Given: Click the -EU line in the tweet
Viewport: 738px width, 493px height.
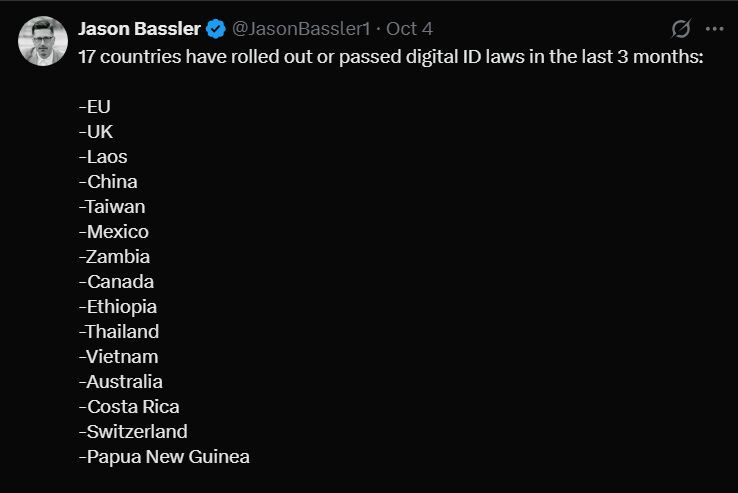Looking at the screenshot, I should pyautogui.click(x=94, y=107).
